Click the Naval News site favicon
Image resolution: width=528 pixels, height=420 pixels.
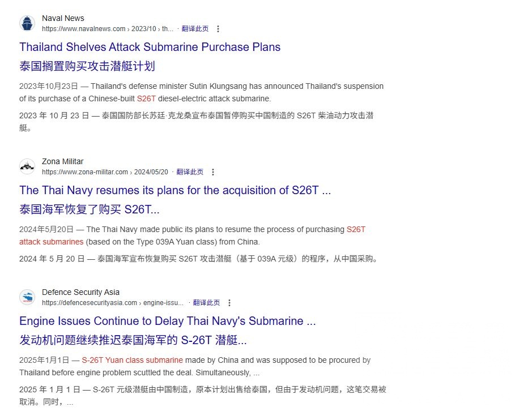[27, 24]
